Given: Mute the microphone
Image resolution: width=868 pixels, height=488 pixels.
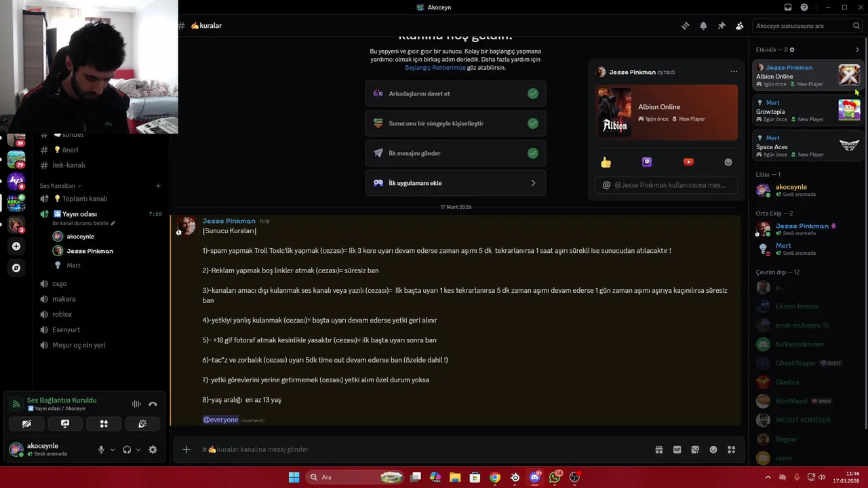Looking at the screenshot, I should point(101,449).
